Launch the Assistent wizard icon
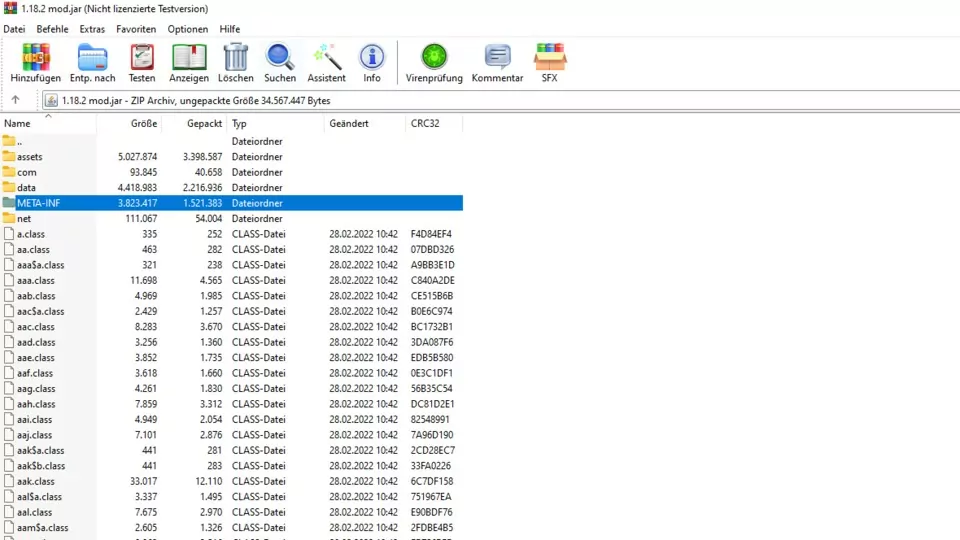This screenshot has width=960, height=540. pos(327,62)
